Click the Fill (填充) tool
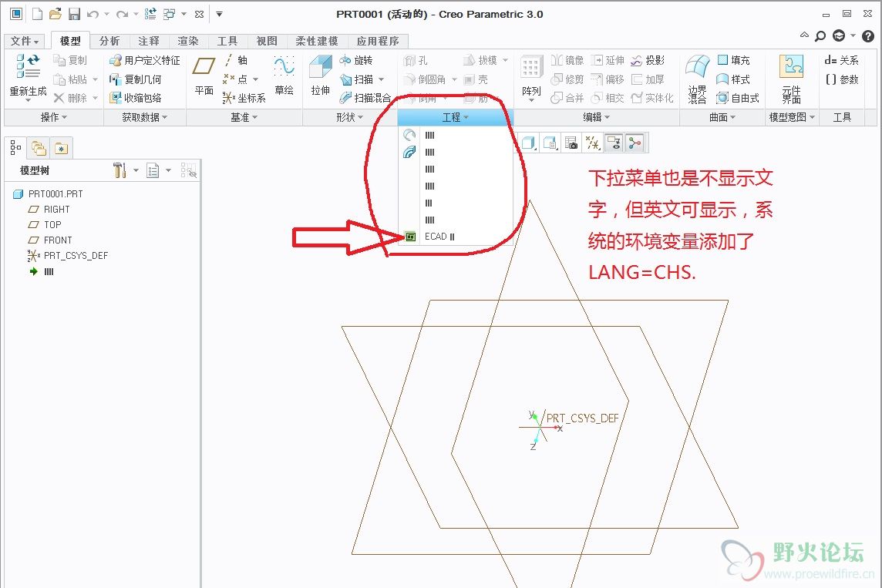The width and height of the screenshot is (882, 588). point(733,60)
